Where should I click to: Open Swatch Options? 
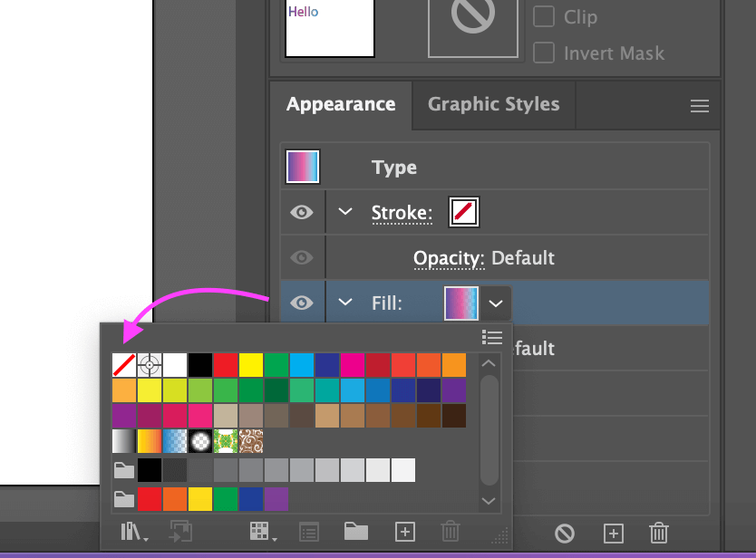(x=309, y=534)
